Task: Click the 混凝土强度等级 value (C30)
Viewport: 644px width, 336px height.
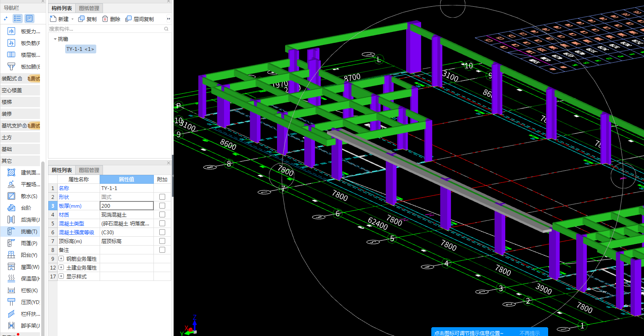Action: 127,232
